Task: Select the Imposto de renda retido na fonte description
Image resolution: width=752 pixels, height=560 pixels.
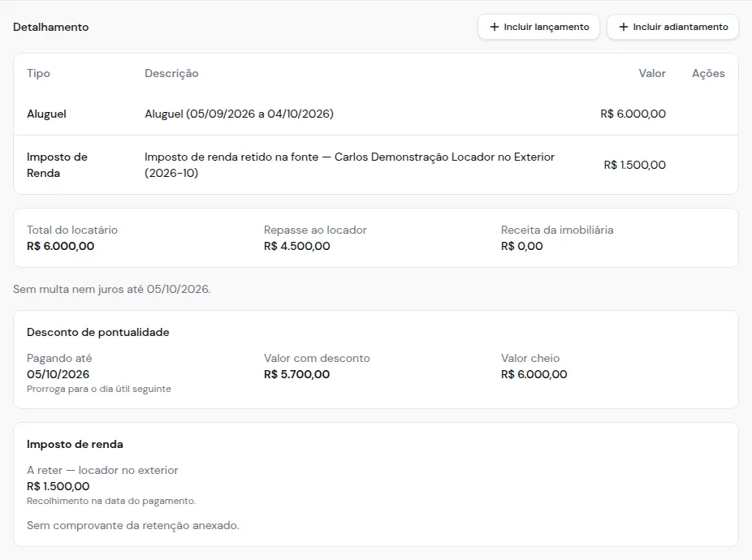Action: [x=350, y=165]
